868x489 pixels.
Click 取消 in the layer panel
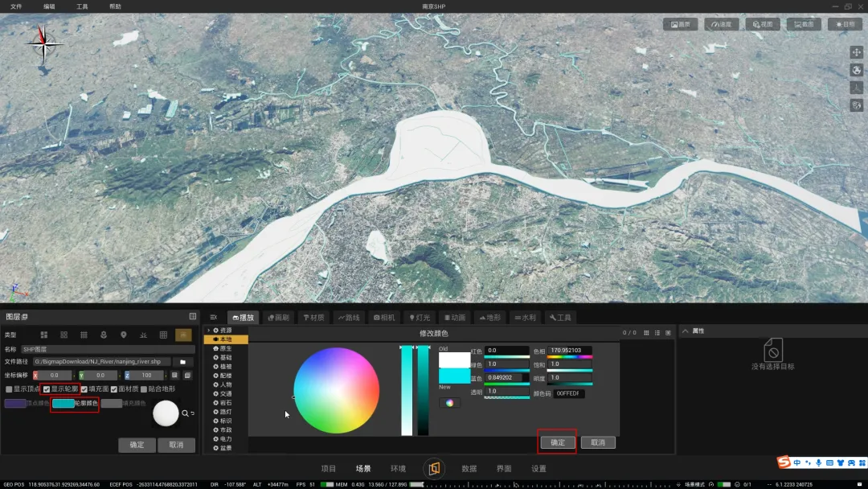[176, 445]
